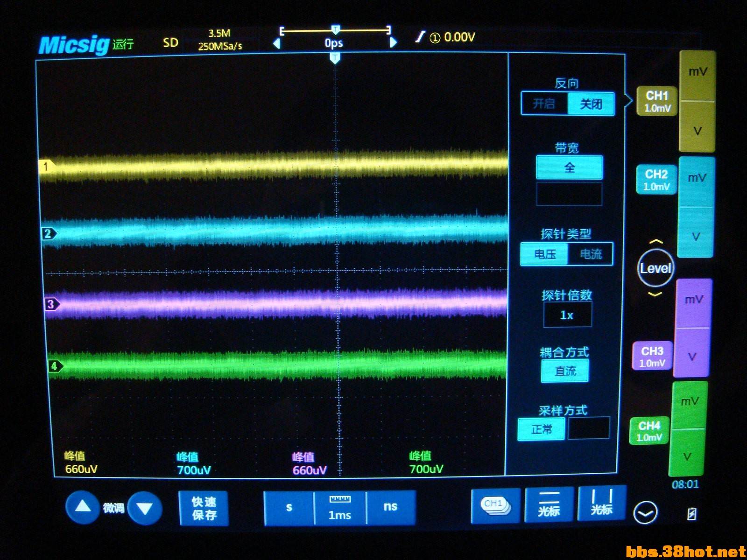Tap the cyan channel 2 ground marker
Viewport: 747px width, 560px height.
click(49, 233)
